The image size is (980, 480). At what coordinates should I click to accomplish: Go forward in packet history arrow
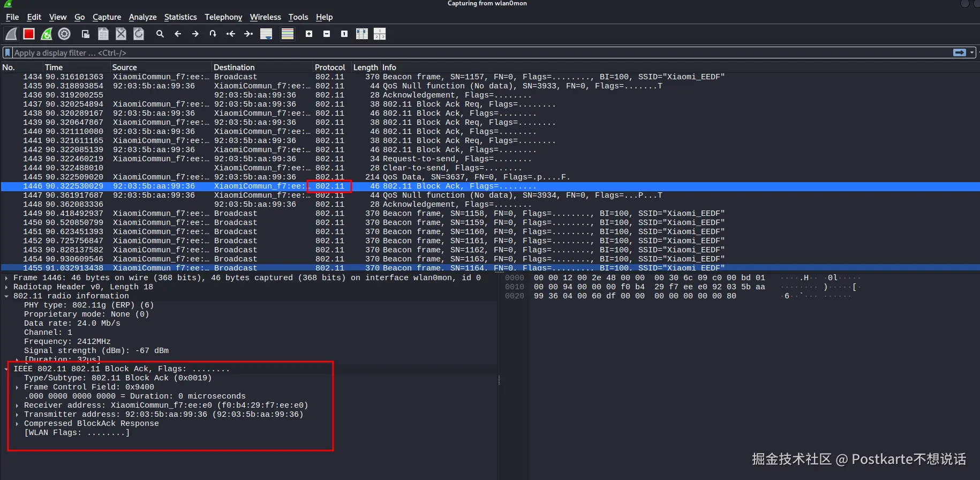[195, 34]
